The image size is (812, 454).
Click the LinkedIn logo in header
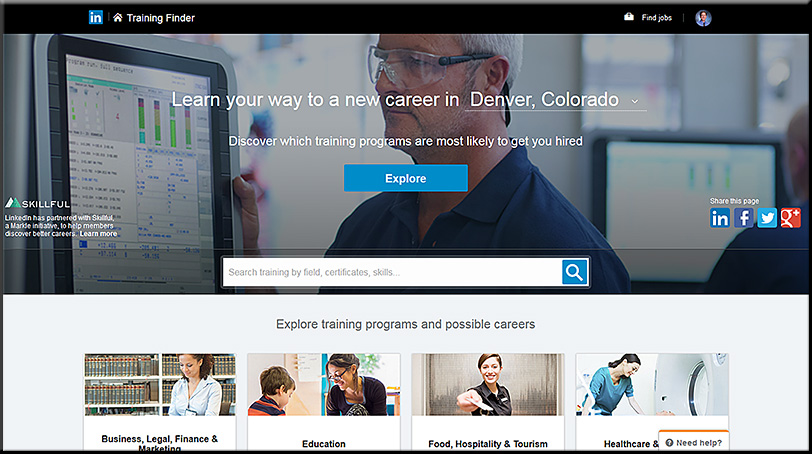click(96, 18)
